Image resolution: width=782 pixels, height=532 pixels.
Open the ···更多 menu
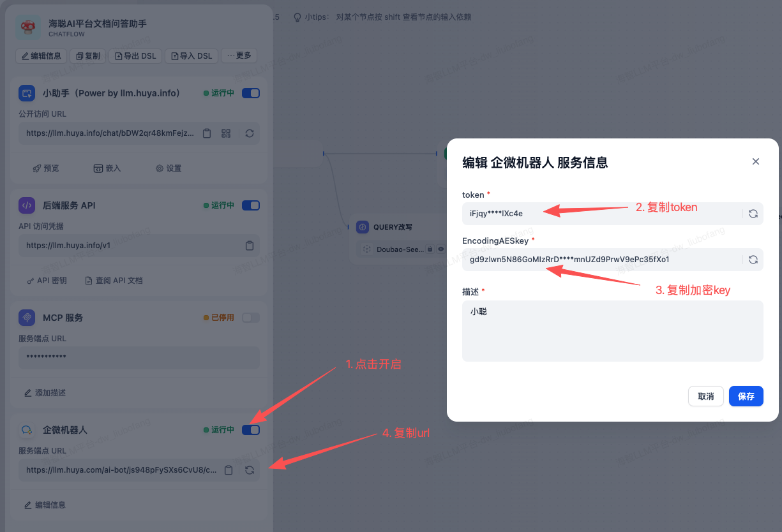click(x=239, y=55)
